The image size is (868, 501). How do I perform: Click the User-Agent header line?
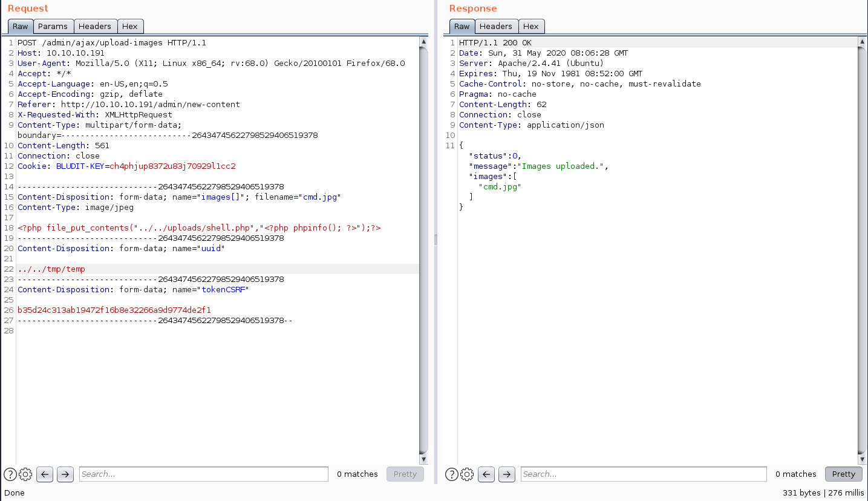pos(211,64)
